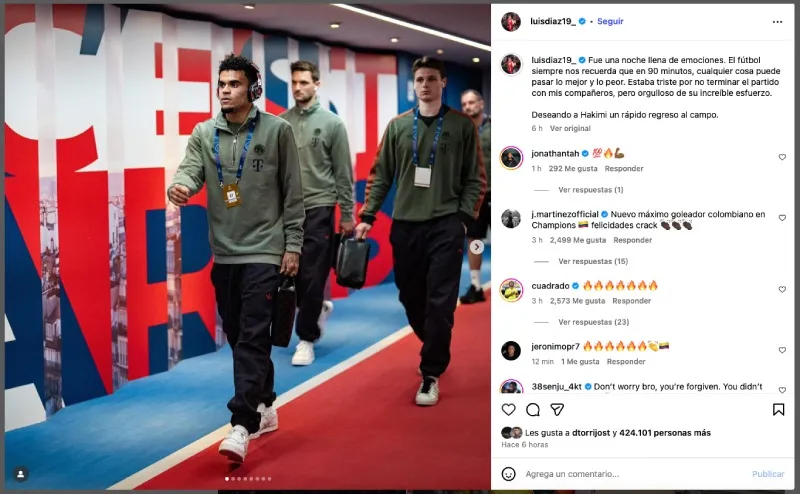800x494 pixels.
Task: Like cuadrado's fire emoji comment
Action: (782, 289)
